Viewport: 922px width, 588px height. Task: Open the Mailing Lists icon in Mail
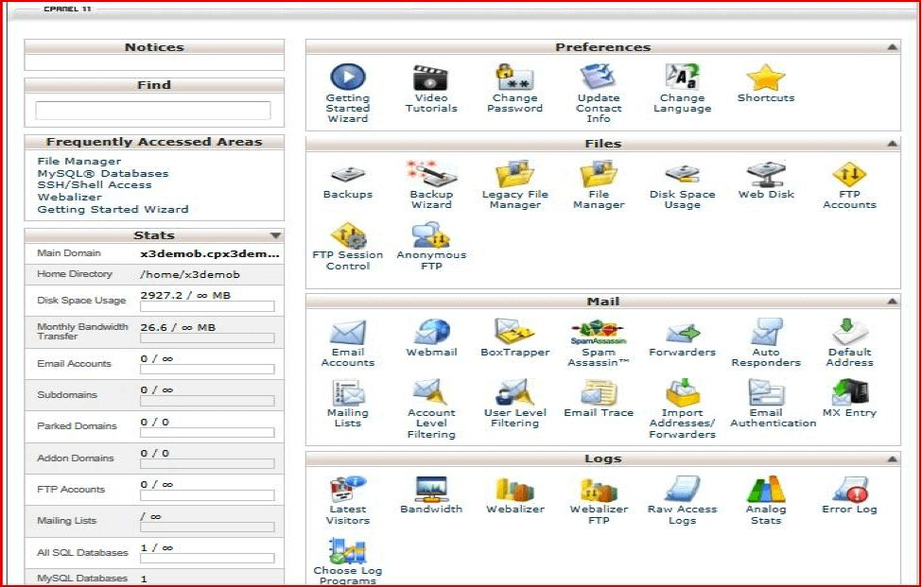[x=347, y=392]
